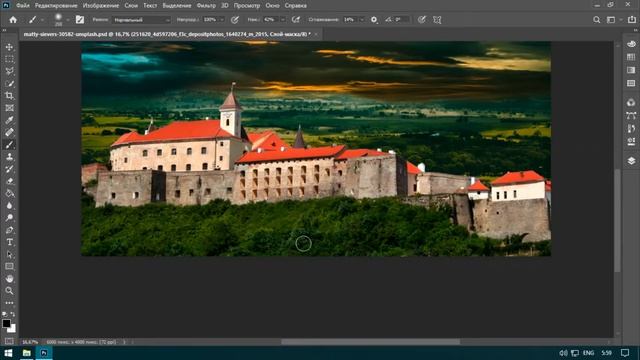Expand the tools panel double arrows
Image resolution: width=640 pixels, height=360 pixels.
pos(4,30)
